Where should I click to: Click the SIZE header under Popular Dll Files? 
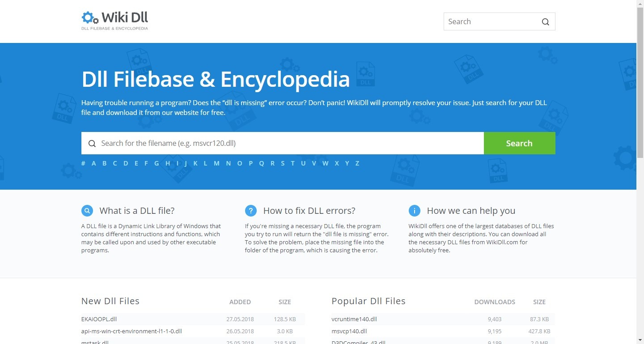pyautogui.click(x=539, y=302)
